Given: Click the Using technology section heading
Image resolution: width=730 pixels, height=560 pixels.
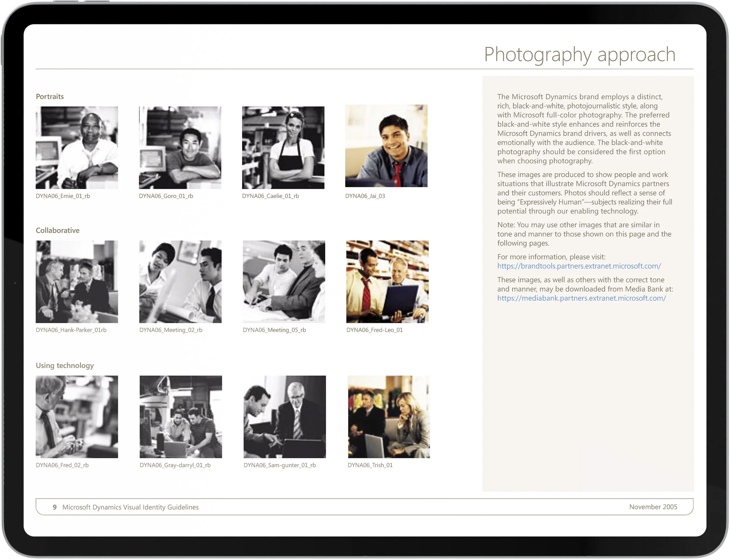Looking at the screenshot, I should tap(65, 365).
